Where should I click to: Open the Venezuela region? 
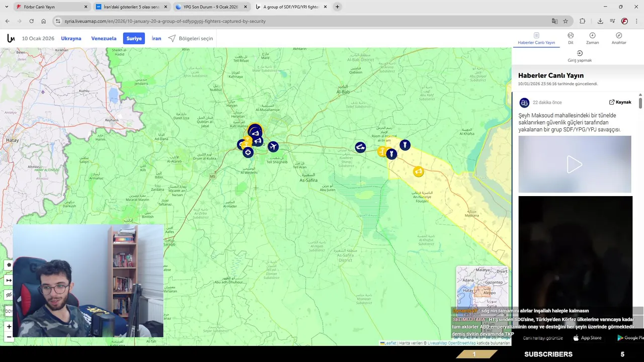[104, 38]
